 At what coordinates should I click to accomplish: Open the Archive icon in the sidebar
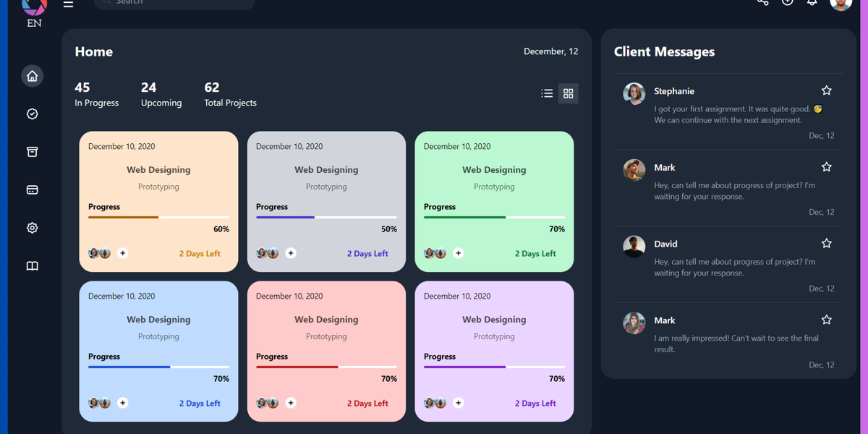point(32,152)
